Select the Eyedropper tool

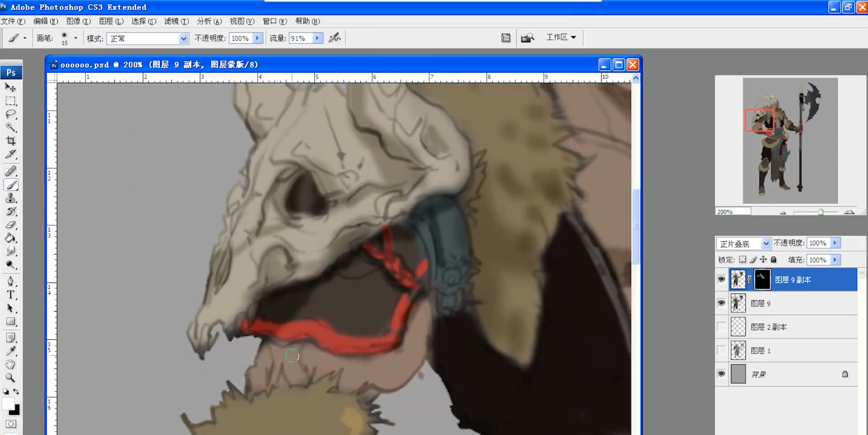(x=10, y=351)
